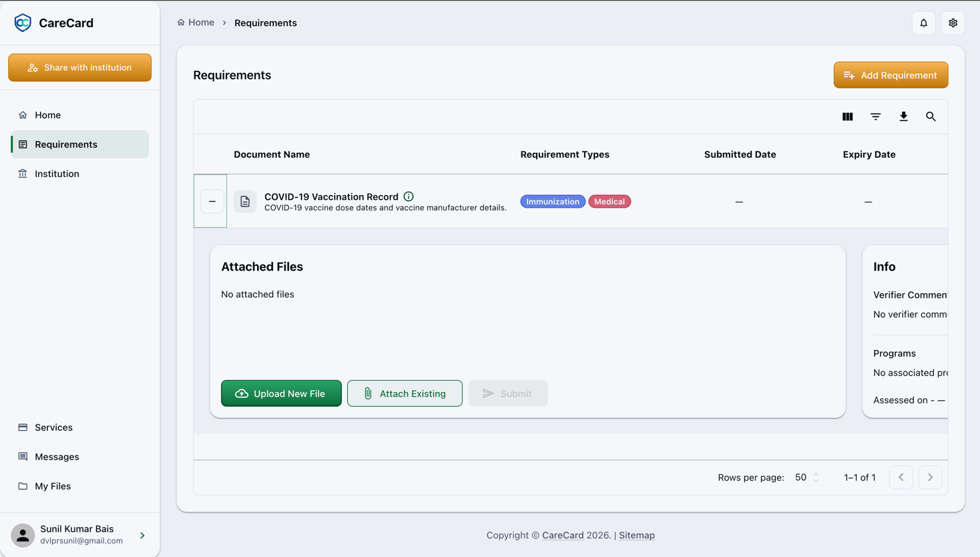Show the columns view options icon

click(848, 117)
